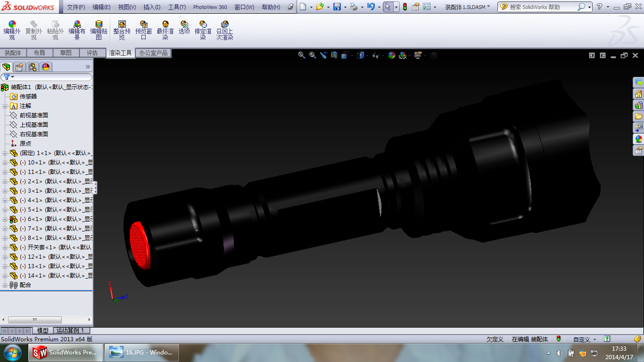Click Edit Decal (编辑贴图) tool
Screen dimensions: 644x362
[x=99, y=30]
